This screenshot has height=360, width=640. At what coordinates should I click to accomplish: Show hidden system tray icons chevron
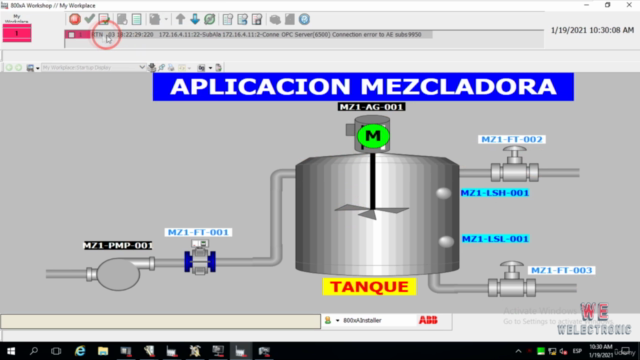point(518,351)
